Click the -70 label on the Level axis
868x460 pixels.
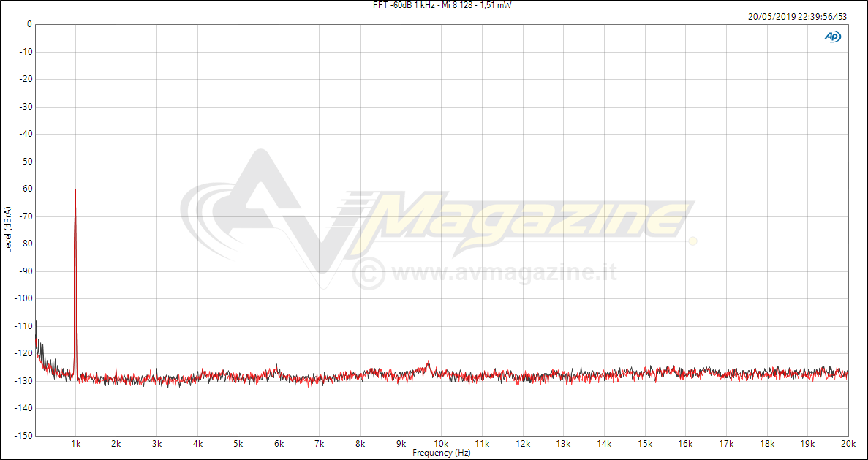click(26, 216)
